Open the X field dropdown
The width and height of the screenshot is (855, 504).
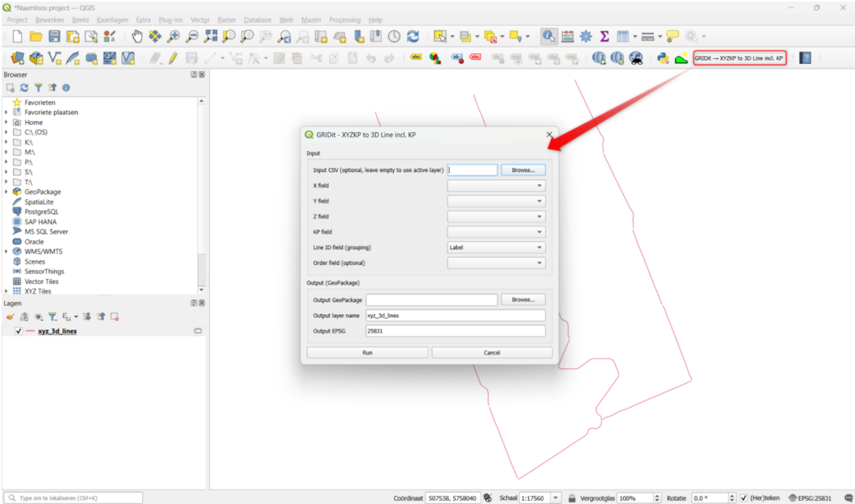[x=496, y=186]
